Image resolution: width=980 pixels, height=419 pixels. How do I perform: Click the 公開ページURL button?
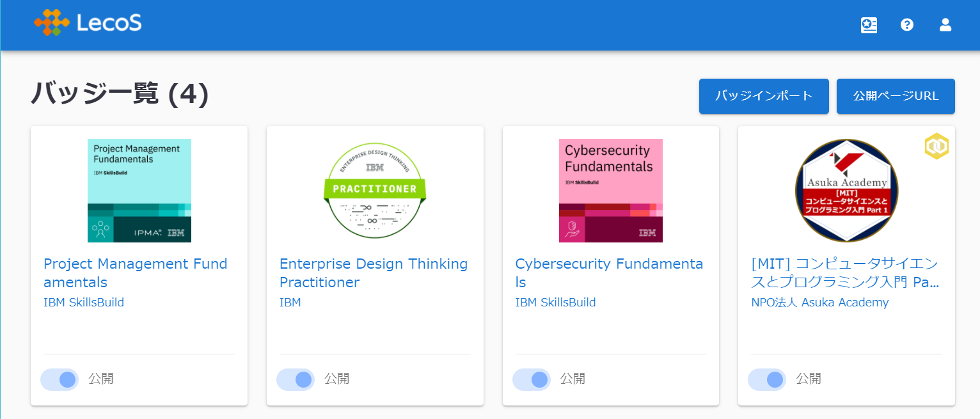pyautogui.click(x=896, y=96)
